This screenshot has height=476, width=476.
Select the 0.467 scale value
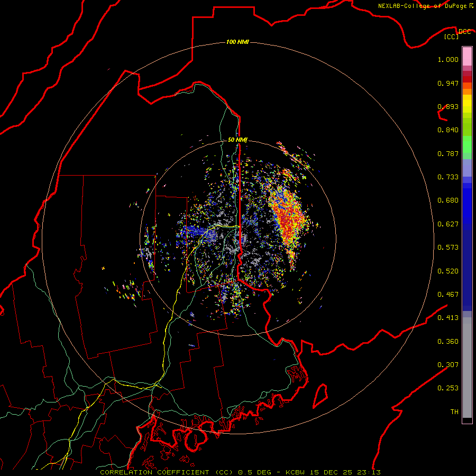pyautogui.click(x=448, y=295)
